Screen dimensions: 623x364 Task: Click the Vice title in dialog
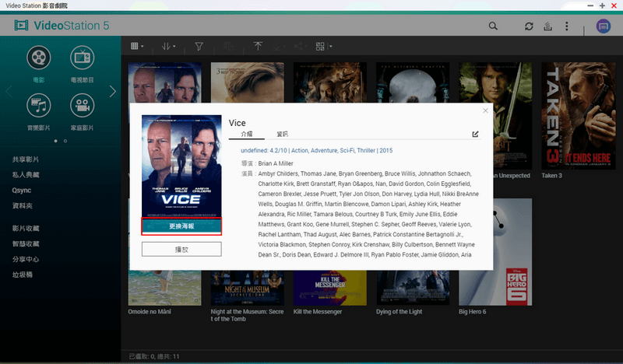click(x=238, y=123)
